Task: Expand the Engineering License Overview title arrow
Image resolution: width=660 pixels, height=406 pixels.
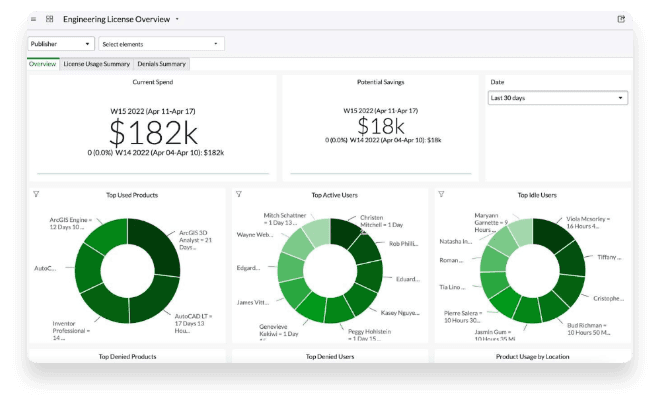Action: click(177, 19)
